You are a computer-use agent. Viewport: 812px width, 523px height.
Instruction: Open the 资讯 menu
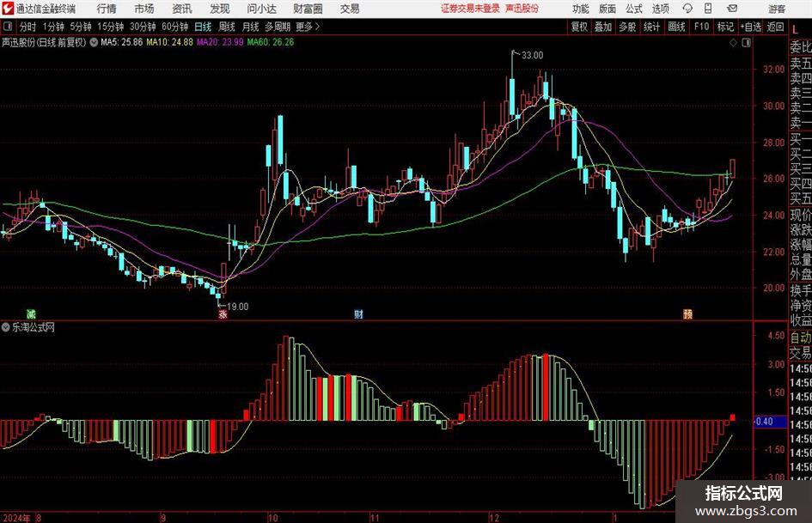(182, 9)
